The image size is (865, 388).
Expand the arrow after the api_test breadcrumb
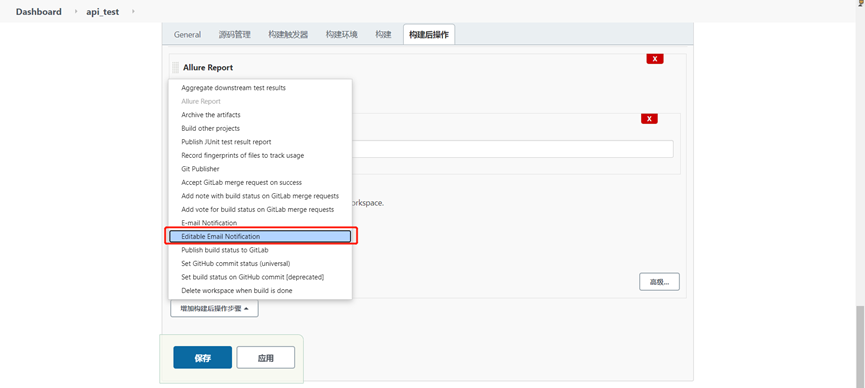pos(134,12)
